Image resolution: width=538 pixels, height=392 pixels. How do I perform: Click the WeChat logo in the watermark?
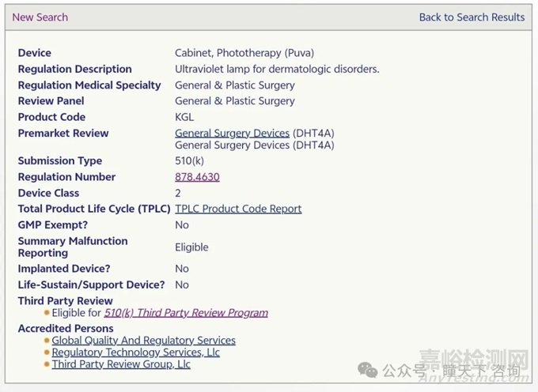click(x=367, y=371)
